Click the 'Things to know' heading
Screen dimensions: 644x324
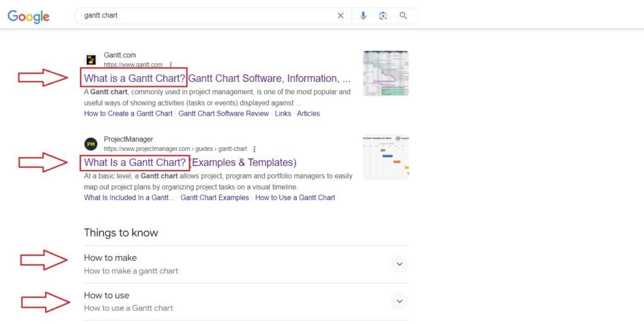pyautogui.click(x=121, y=233)
